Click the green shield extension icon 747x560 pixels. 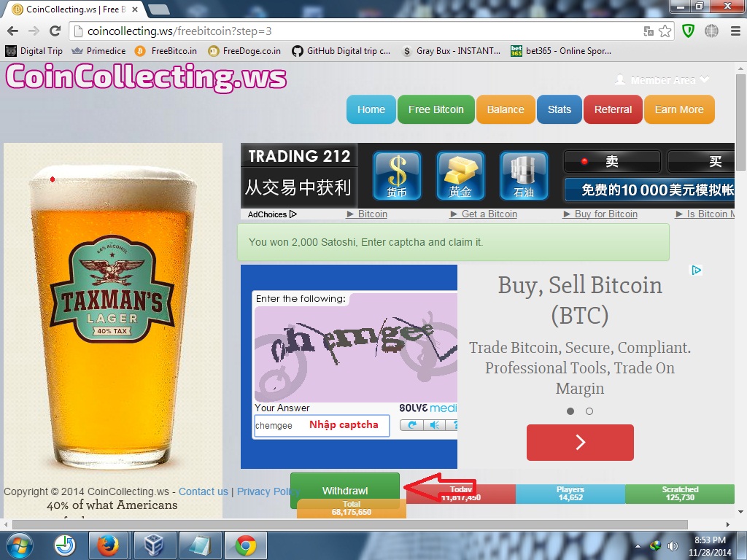688,31
